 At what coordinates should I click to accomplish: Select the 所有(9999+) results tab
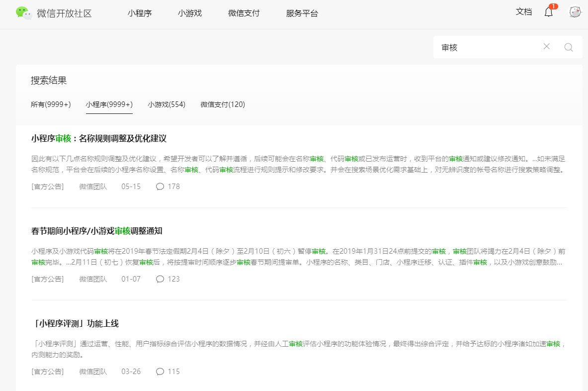(x=51, y=104)
